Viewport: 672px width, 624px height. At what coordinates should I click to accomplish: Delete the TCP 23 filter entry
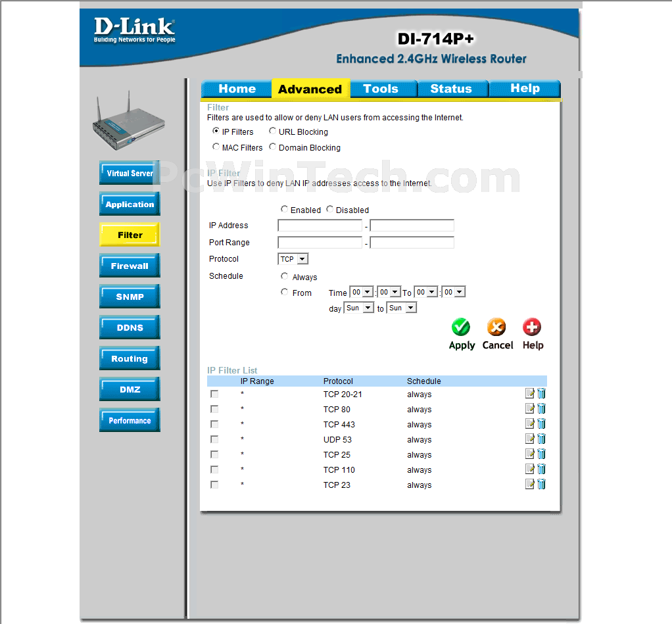pos(541,485)
